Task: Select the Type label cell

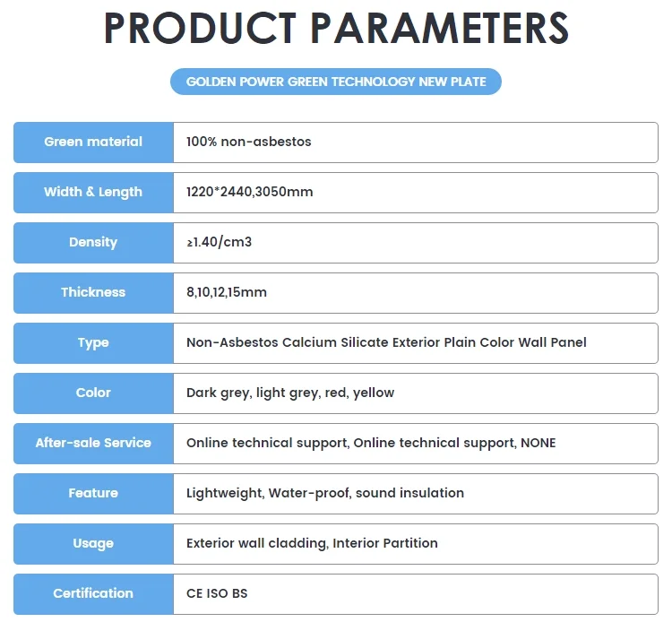Action: tap(93, 342)
